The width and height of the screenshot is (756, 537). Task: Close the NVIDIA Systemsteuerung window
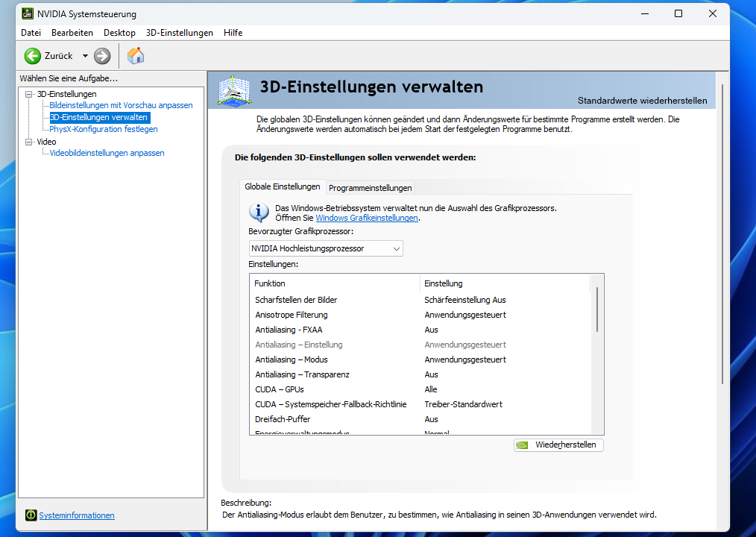click(713, 13)
